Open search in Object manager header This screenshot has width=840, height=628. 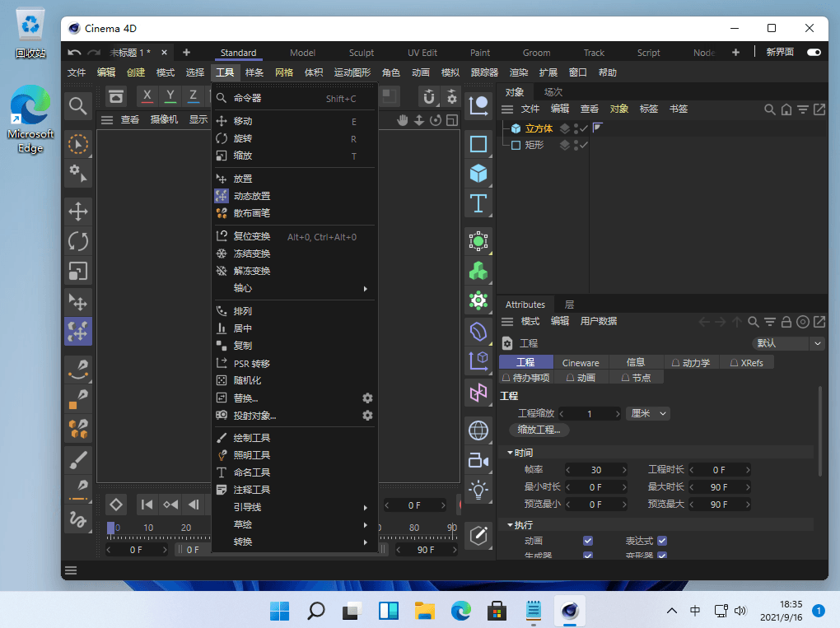tap(769, 109)
